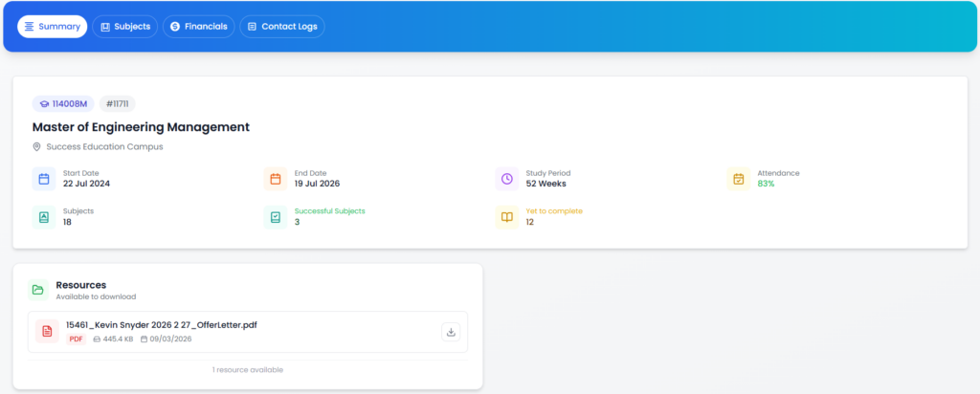Click the purple Study Period clock icon

[x=506, y=179]
